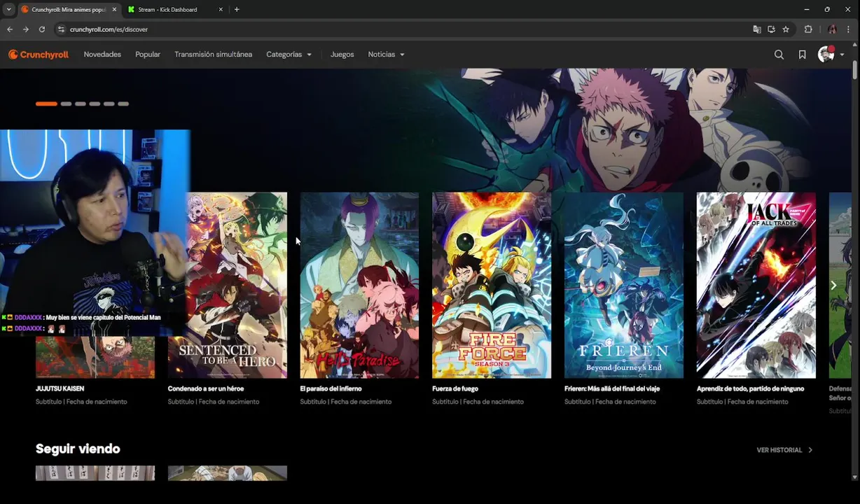The image size is (860, 504).
Task: Click the page vertical scrollbar thumb
Action: point(855,70)
